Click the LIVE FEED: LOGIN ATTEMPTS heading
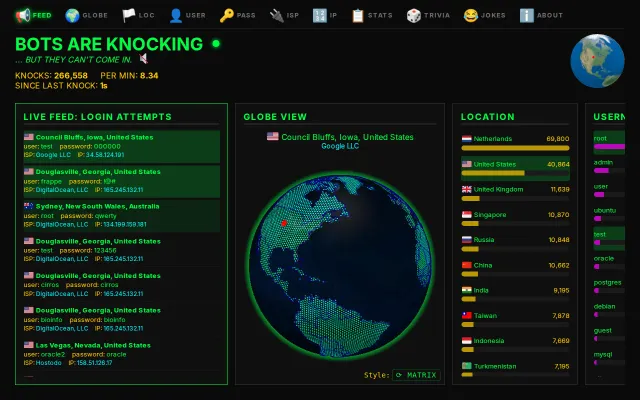640x400 pixels. (98, 117)
